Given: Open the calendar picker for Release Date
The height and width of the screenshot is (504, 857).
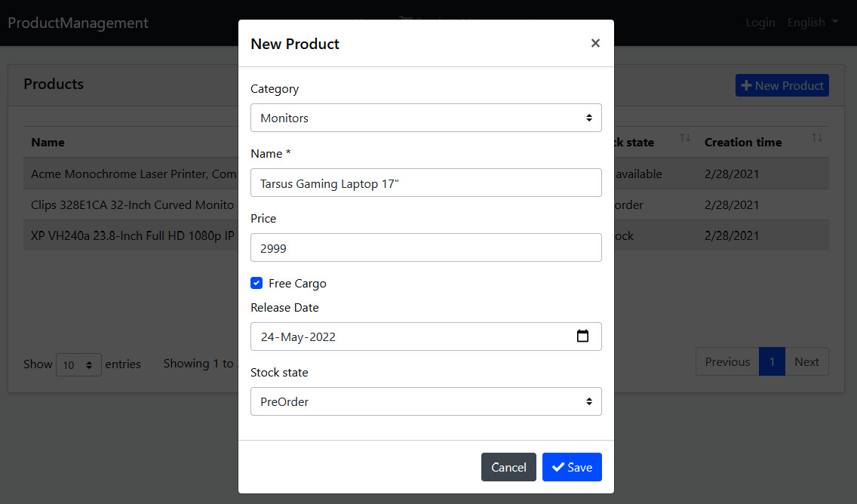Looking at the screenshot, I should click(582, 336).
